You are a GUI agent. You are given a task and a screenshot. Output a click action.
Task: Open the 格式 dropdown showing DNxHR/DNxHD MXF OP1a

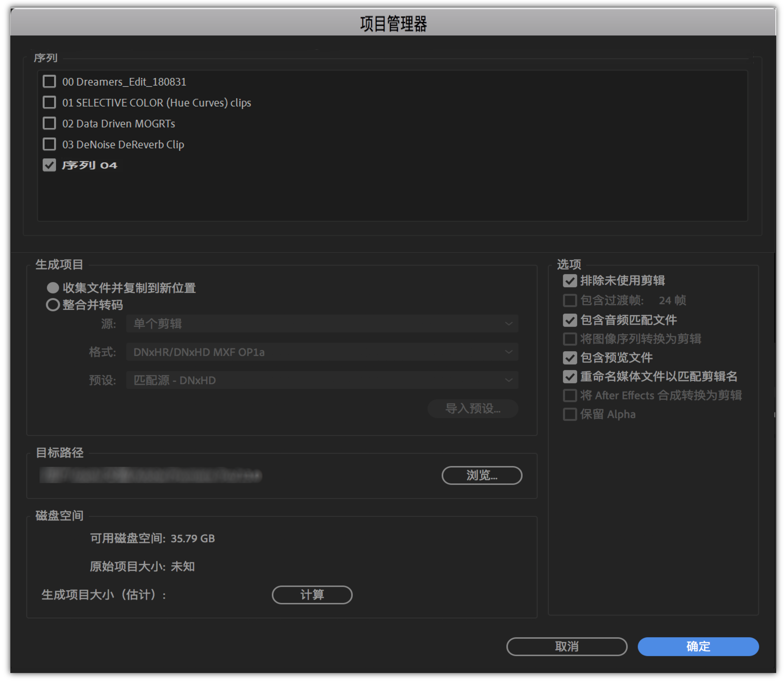point(322,352)
